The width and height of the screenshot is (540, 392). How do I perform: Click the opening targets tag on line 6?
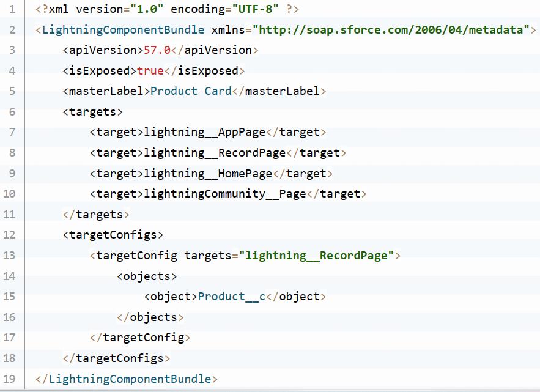point(92,111)
